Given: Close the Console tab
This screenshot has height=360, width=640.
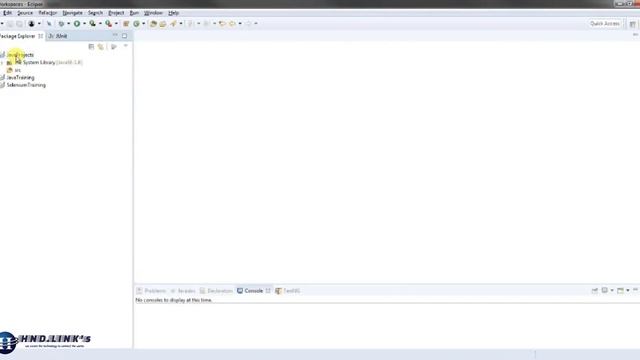Looking at the screenshot, I should (x=268, y=291).
